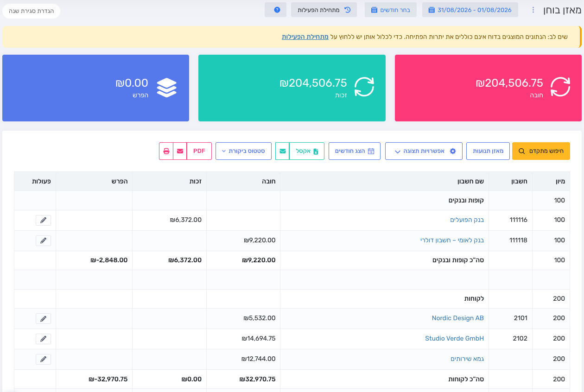The height and width of the screenshot is (392, 584).
Task: Click the קופות ובנקים group heading
Action: click(x=466, y=200)
